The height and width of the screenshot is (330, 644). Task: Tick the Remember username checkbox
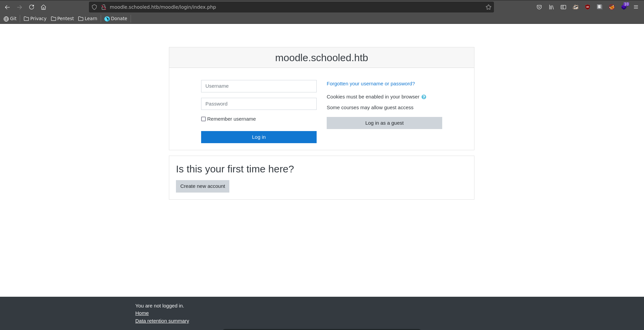click(203, 119)
